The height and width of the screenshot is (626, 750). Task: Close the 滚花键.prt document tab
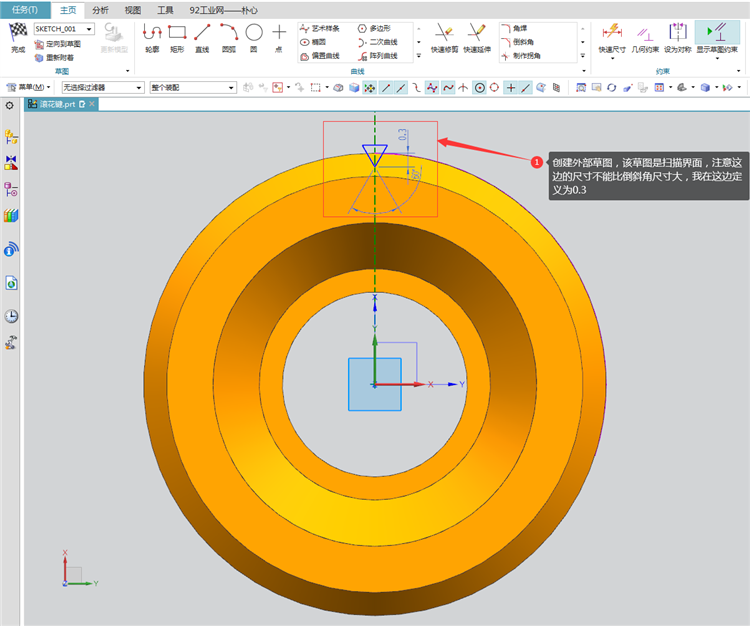[x=92, y=104]
